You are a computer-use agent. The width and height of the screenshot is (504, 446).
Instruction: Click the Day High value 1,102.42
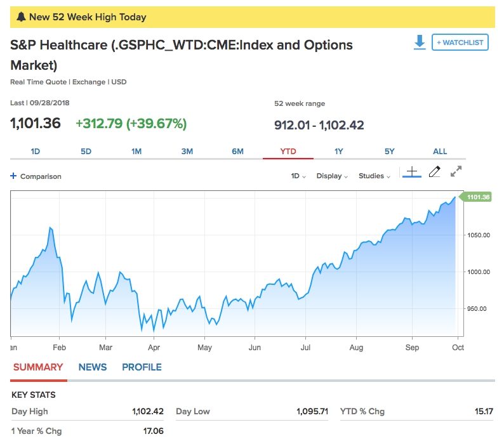(x=148, y=411)
